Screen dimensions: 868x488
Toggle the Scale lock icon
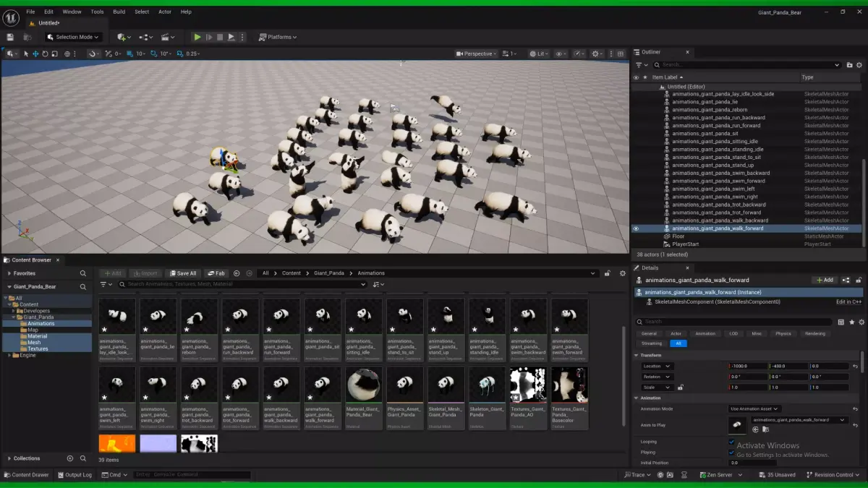click(x=680, y=388)
